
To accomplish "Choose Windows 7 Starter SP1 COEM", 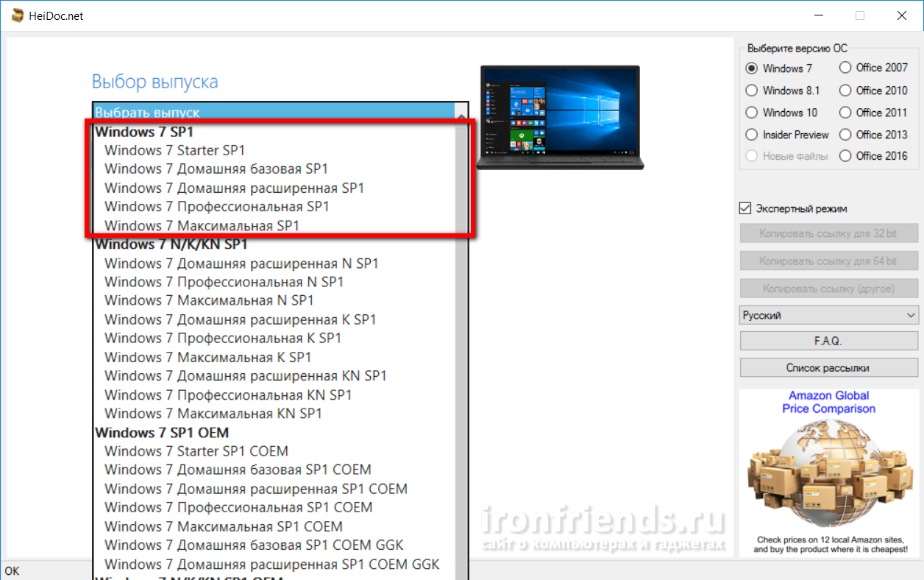I will pyautogui.click(x=274, y=451).
